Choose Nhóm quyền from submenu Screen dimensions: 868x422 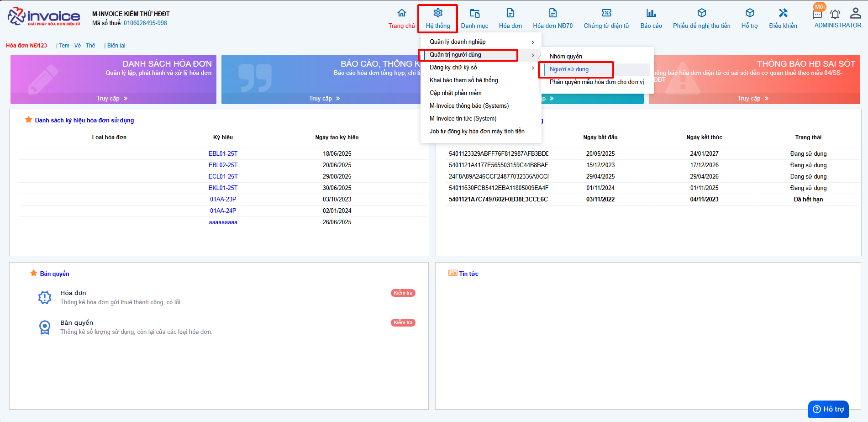pos(566,57)
